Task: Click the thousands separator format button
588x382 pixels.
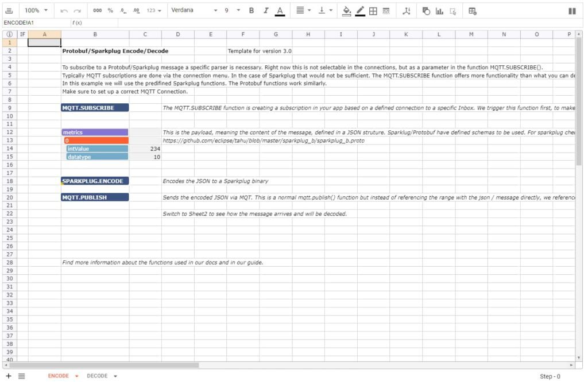Action: (x=97, y=10)
